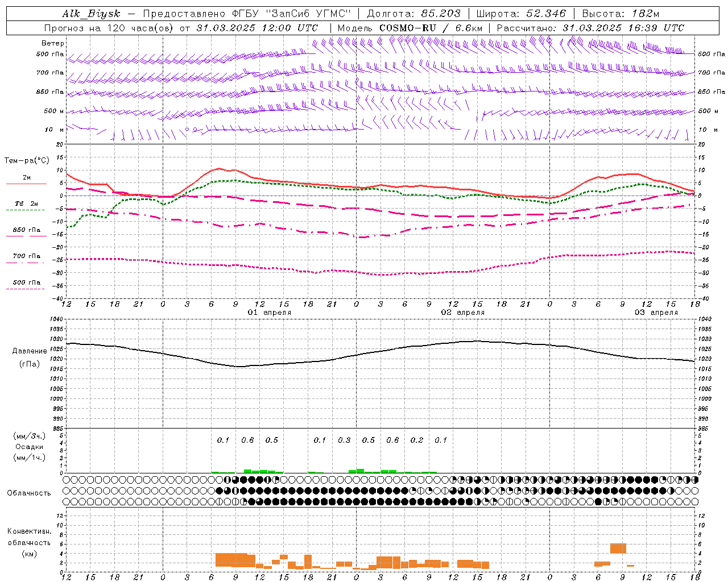The width and height of the screenshot is (728, 582).
Task: Click the '(км)' unit under convective cloudiness label
Action: click(30, 554)
